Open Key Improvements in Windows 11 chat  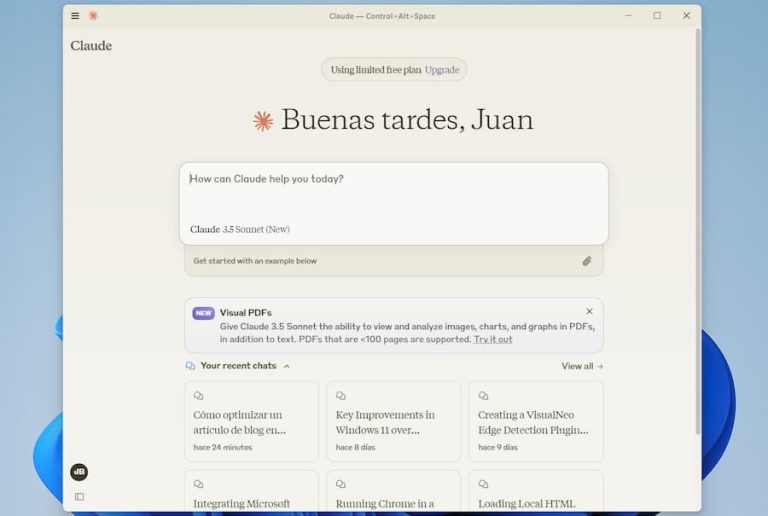[394, 422]
